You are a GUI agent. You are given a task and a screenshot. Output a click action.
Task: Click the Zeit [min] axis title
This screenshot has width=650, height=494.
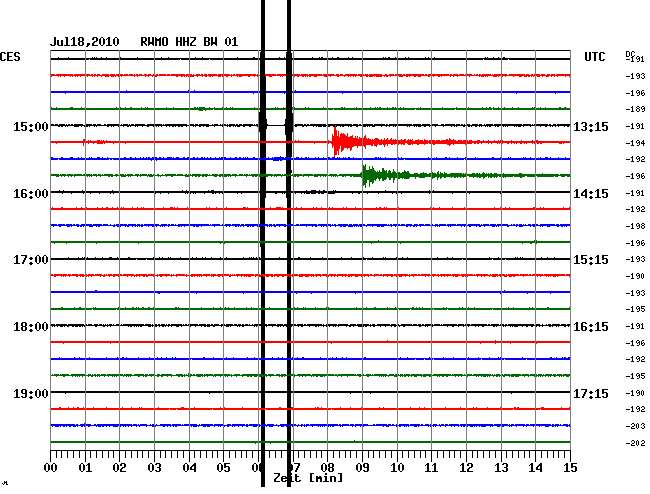[308, 478]
